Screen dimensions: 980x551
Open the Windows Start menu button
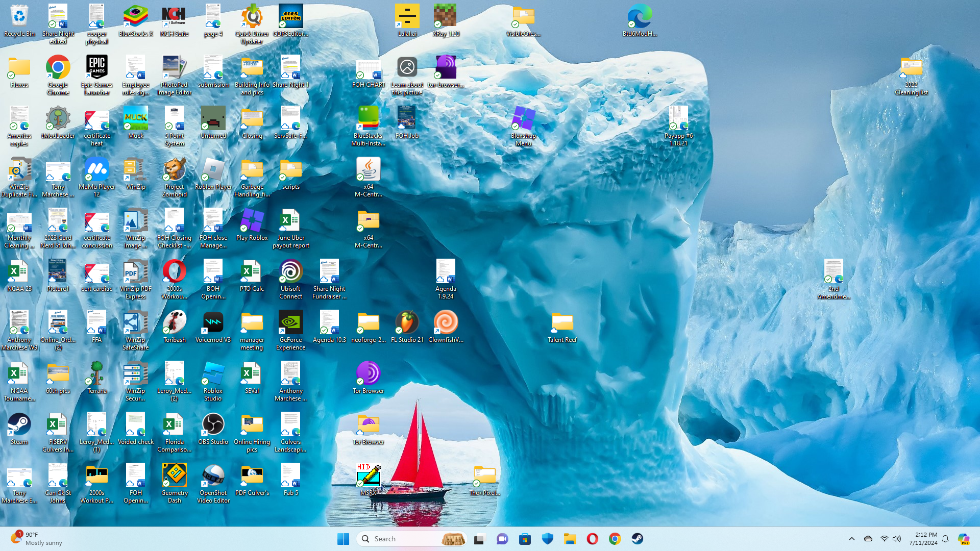(x=343, y=539)
